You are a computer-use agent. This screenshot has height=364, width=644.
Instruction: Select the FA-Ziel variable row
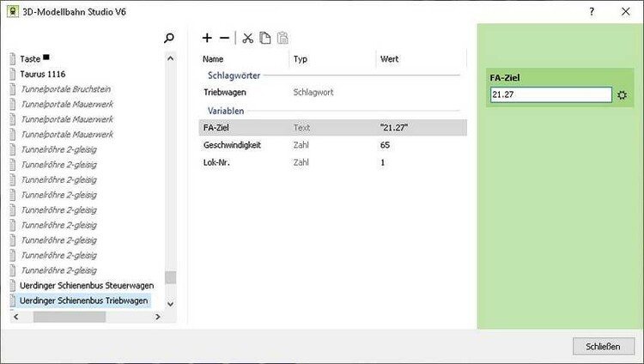point(332,127)
